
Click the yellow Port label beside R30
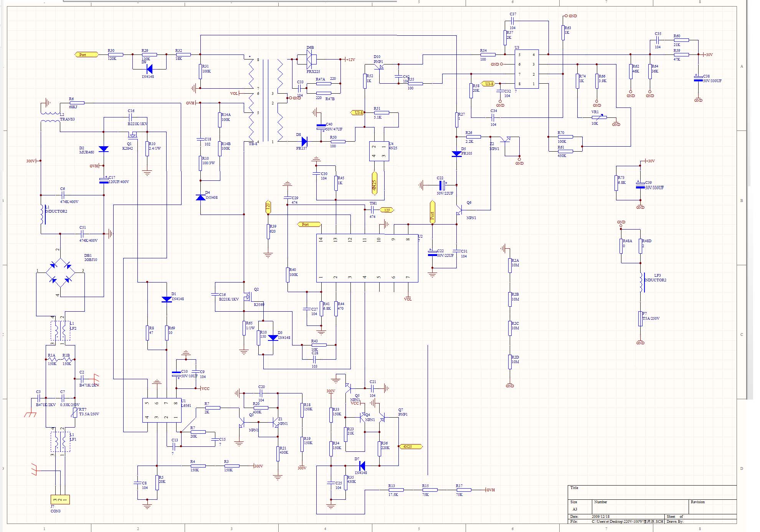click(86, 55)
